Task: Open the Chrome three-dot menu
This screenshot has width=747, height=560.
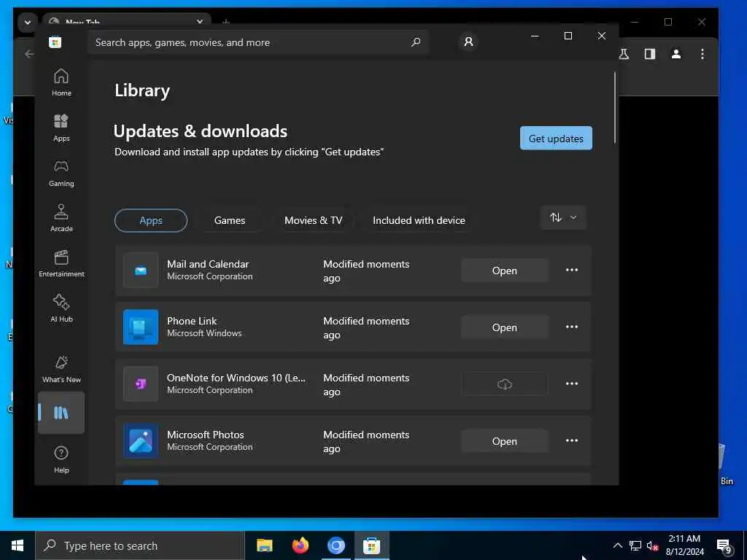Action: pos(703,54)
